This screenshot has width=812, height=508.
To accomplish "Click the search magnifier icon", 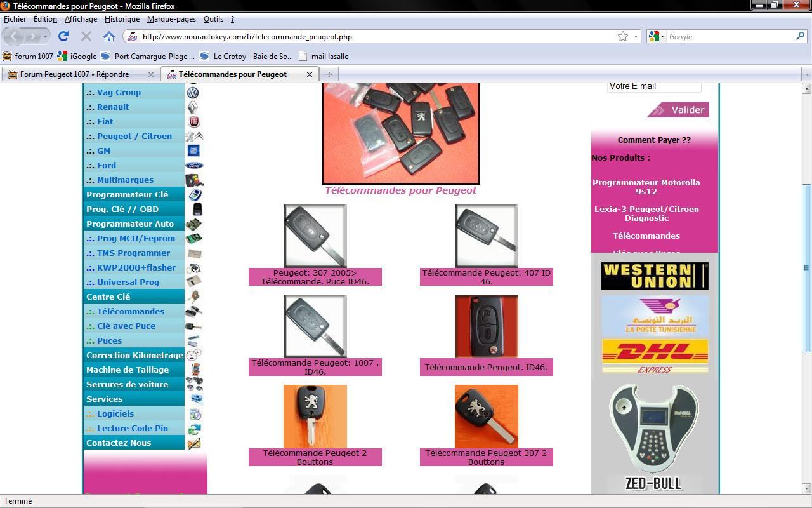I will [801, 36].
